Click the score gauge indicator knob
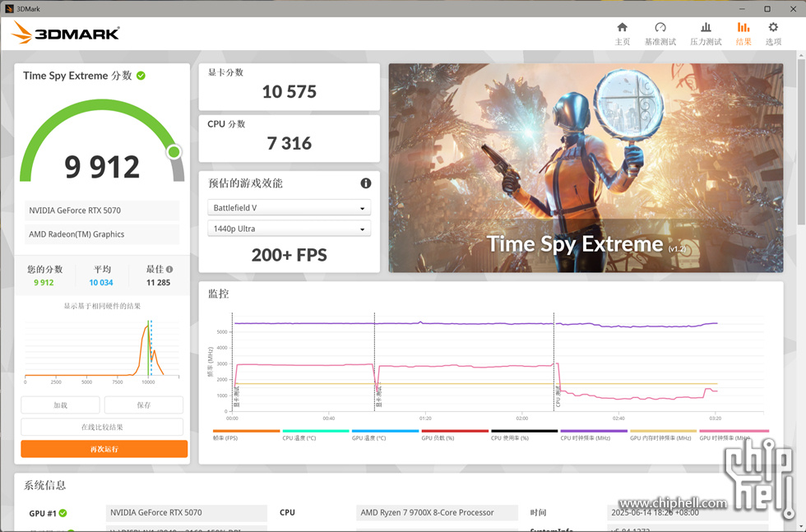This screenshot has width=806, height=532. click(174, 152)
